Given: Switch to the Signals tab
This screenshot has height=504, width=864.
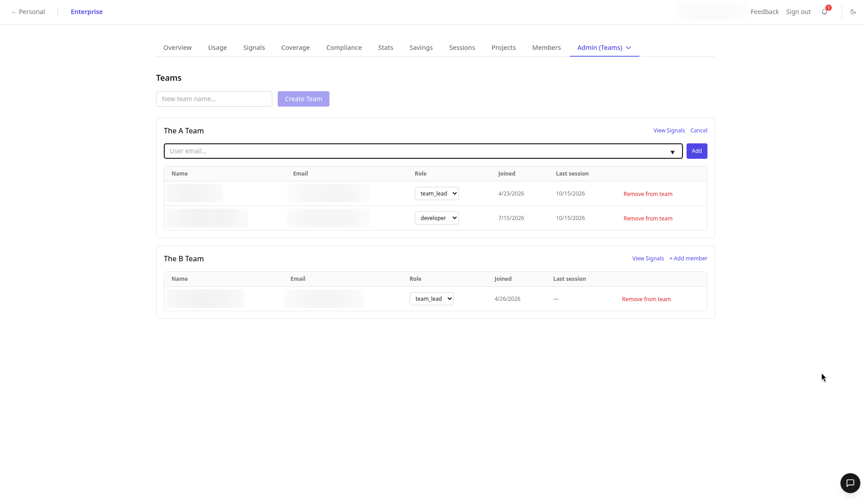Looking at the screenshot, I should click(x=254, y=48).
